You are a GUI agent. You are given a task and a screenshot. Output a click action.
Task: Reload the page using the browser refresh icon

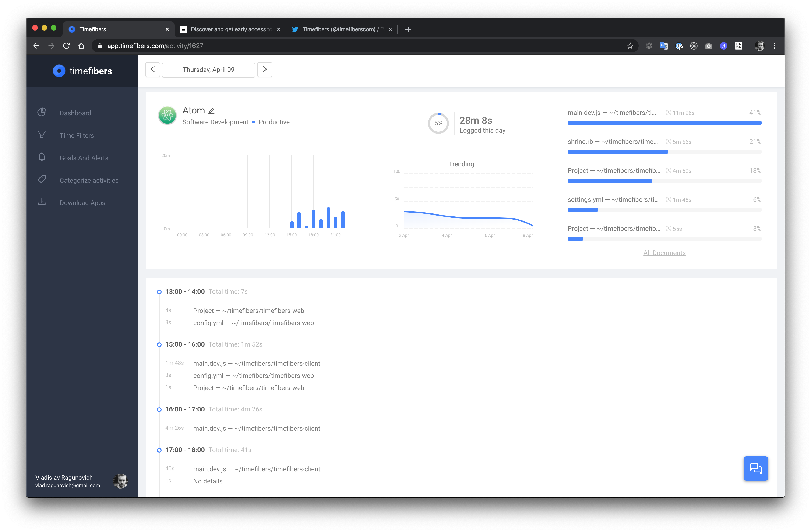[67, 46]
